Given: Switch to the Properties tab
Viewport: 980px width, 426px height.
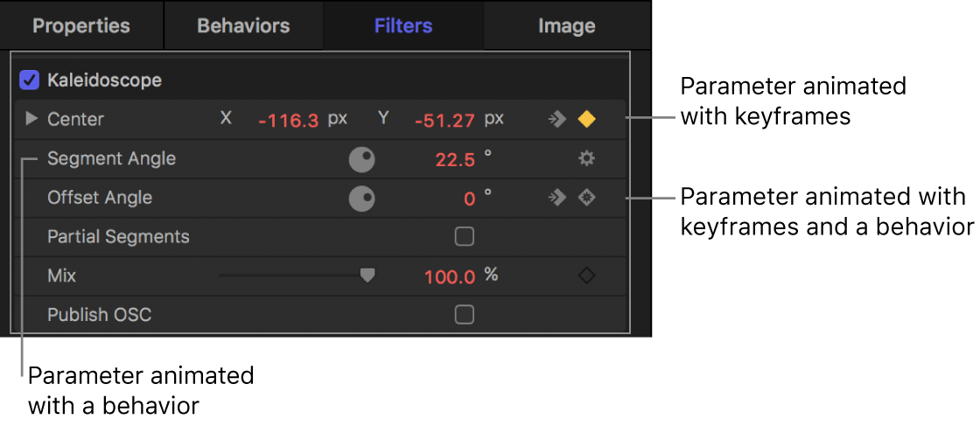Looking at the screenshot, I should click(x=81, y=25).
